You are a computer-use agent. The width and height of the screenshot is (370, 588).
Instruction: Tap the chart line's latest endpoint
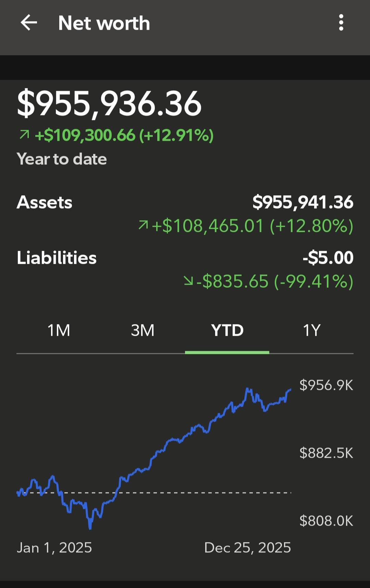(x=291, y=390)
